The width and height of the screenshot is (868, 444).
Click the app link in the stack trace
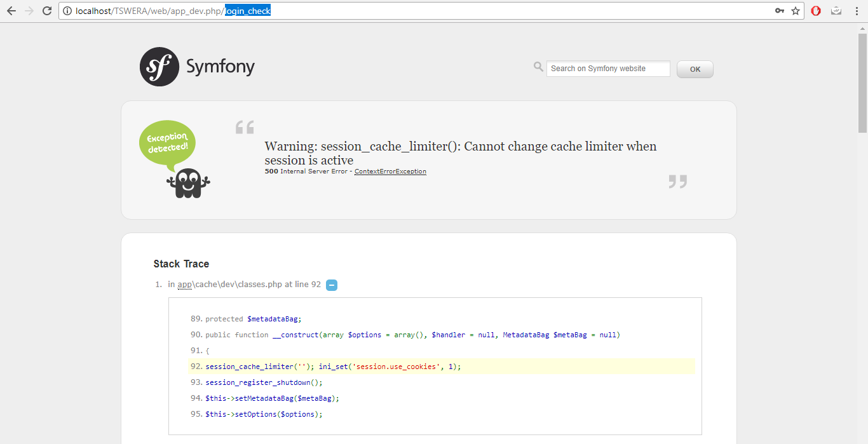coord(184,284)
